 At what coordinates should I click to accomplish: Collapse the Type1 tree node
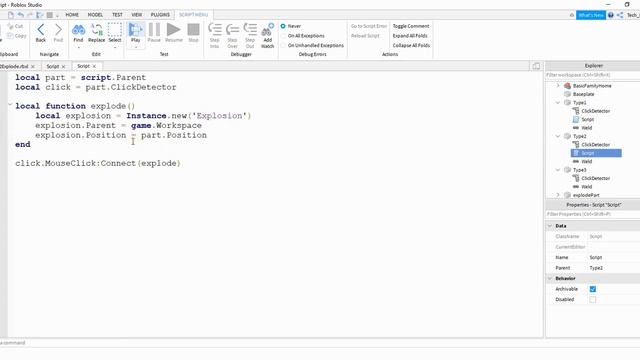tap(558, 102)
